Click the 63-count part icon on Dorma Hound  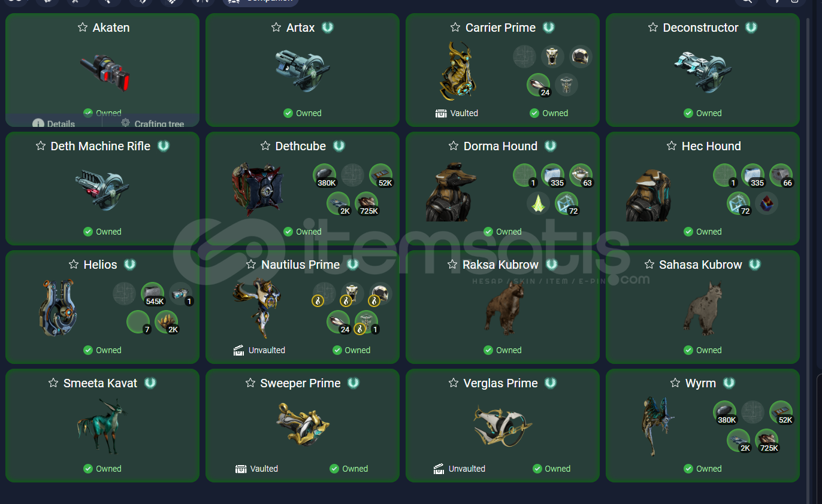[x=581, y=175]
